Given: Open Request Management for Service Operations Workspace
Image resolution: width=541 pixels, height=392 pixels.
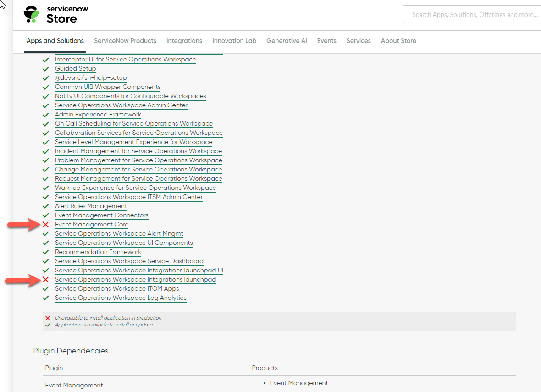Looking at the screenshot, I should point(138,178).
